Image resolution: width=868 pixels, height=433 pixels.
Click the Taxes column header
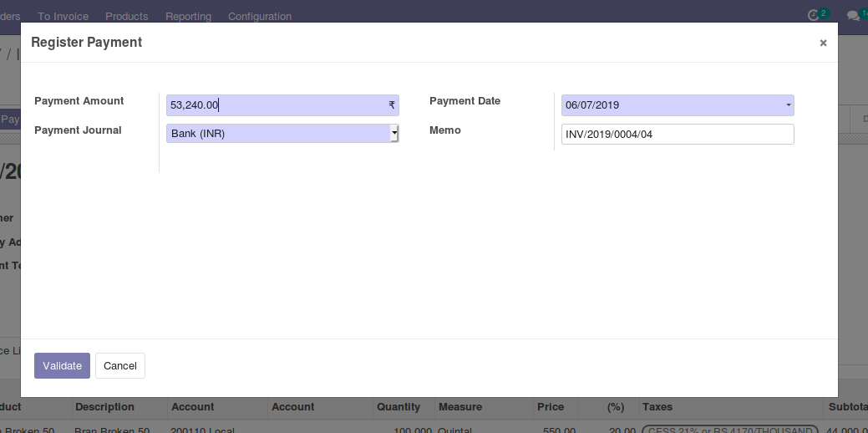click(x=657, y=407)
